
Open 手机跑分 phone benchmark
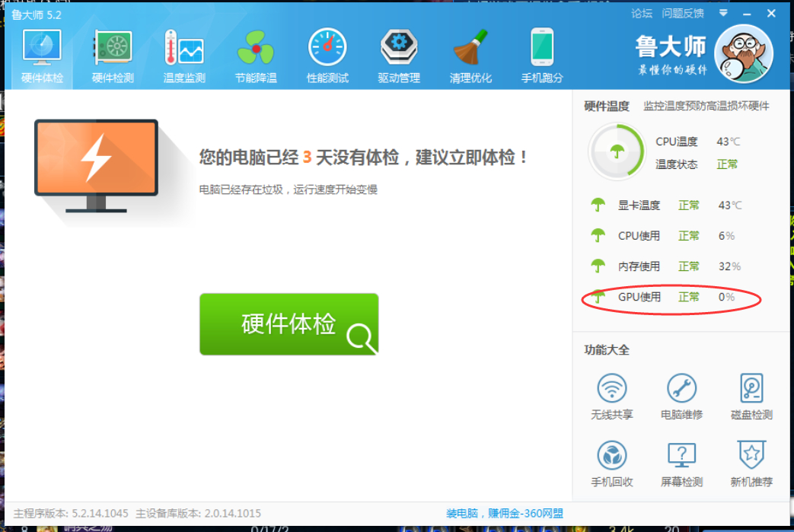(542, 56)
